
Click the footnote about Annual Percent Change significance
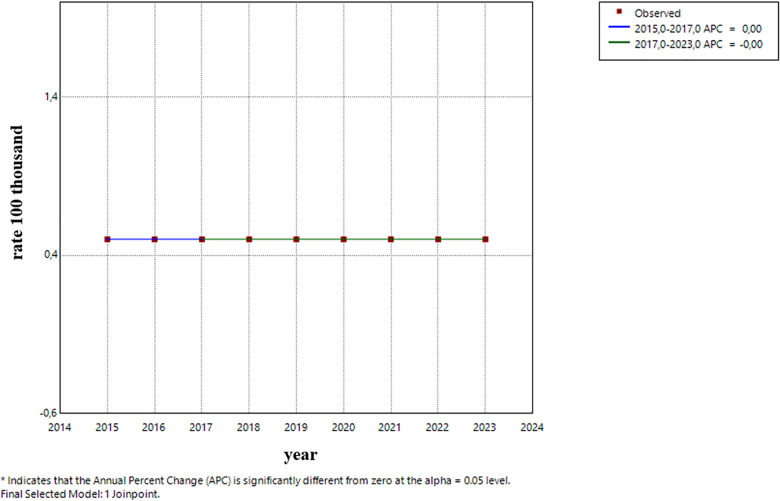click(x=256, y=481)
